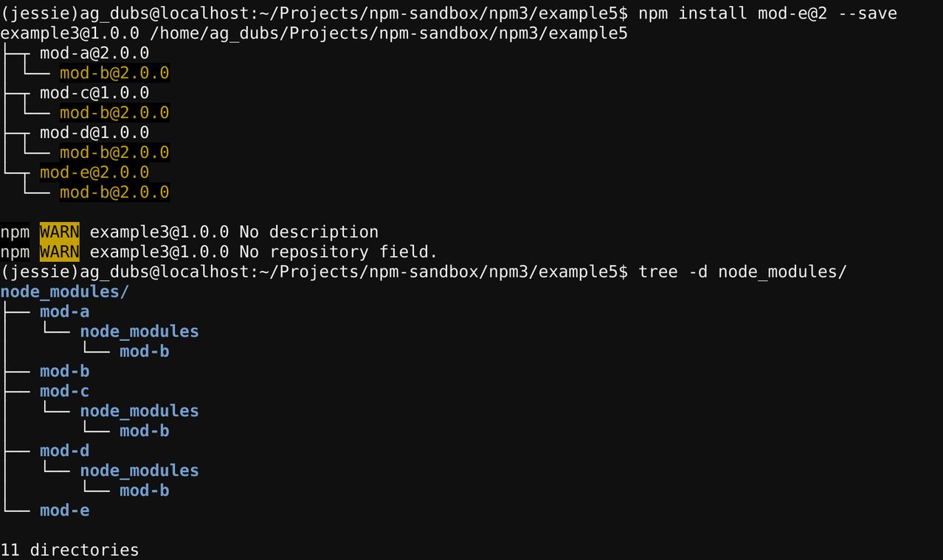Click the "11 directories" summary line
Image resolution: width=943 pixels, height=560 pixels.
(69, 550)
